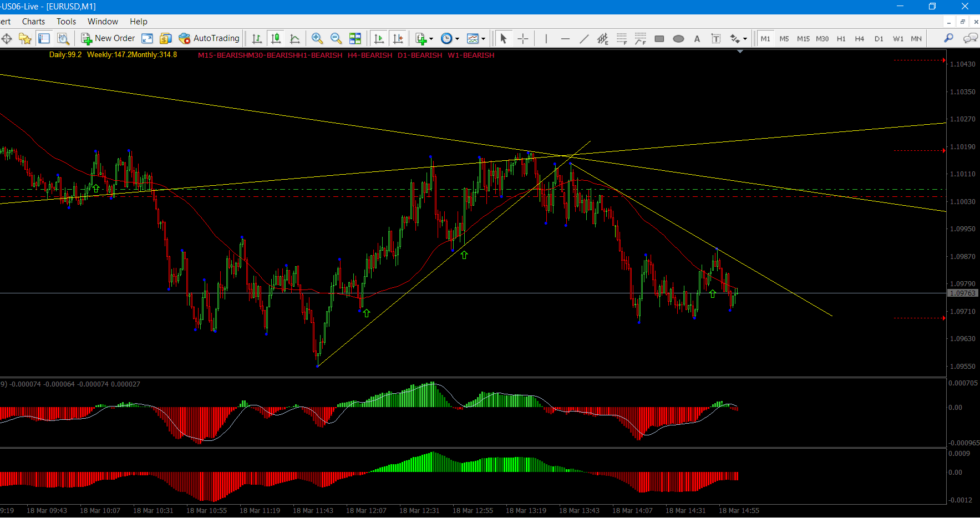Open the MetaTrader Market coins icon
This screenshot has width=980, height=518.
point(165,38)
